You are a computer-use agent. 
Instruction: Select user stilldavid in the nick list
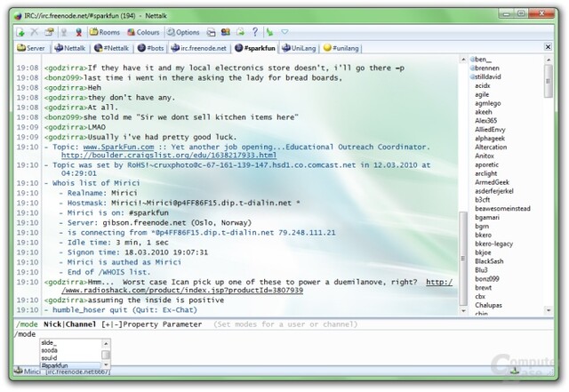pos(488,77)
